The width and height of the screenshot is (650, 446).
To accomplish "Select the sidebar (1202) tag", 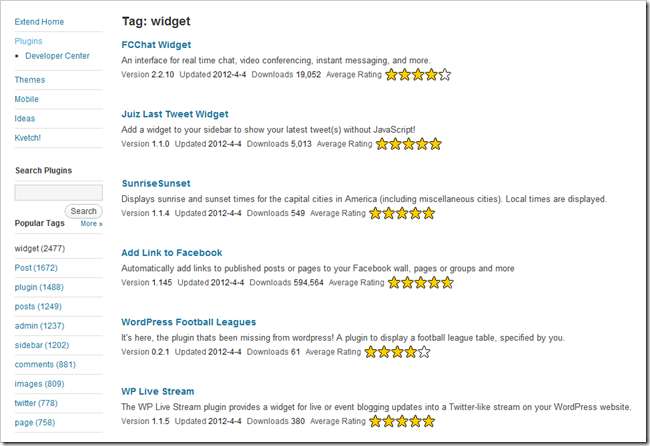I will pos(42,344).
